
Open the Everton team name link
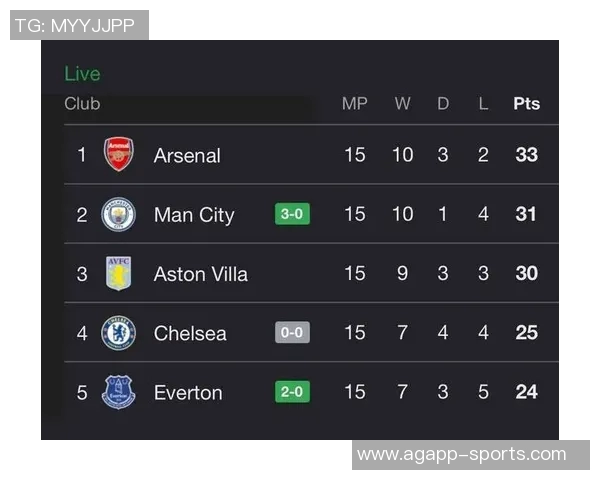tap(188, 392)
